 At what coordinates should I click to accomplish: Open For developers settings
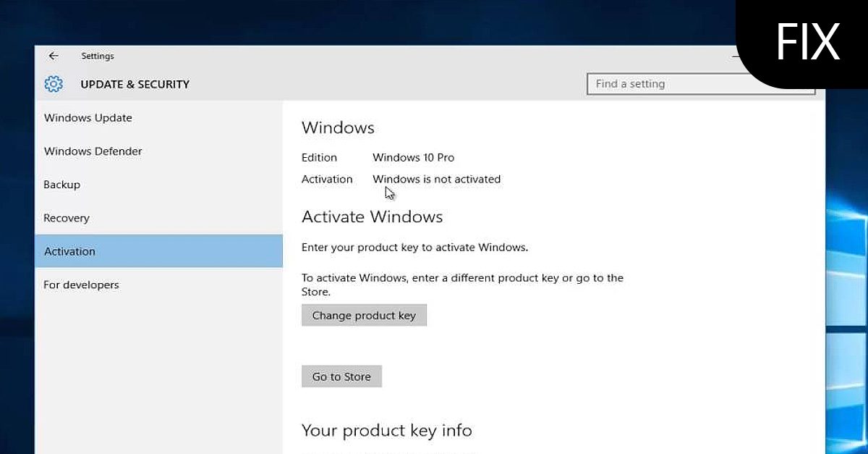click(x=81, y=285)
